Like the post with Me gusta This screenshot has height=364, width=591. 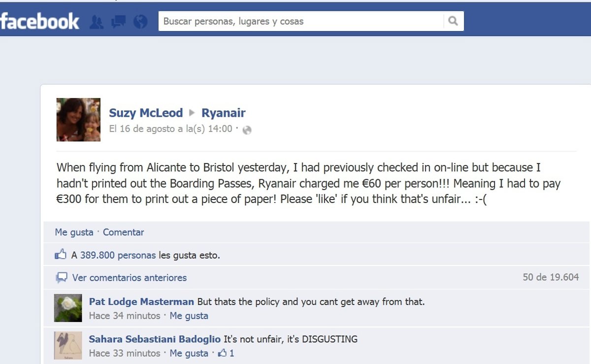pyautogui.click(x=74, y=232)
